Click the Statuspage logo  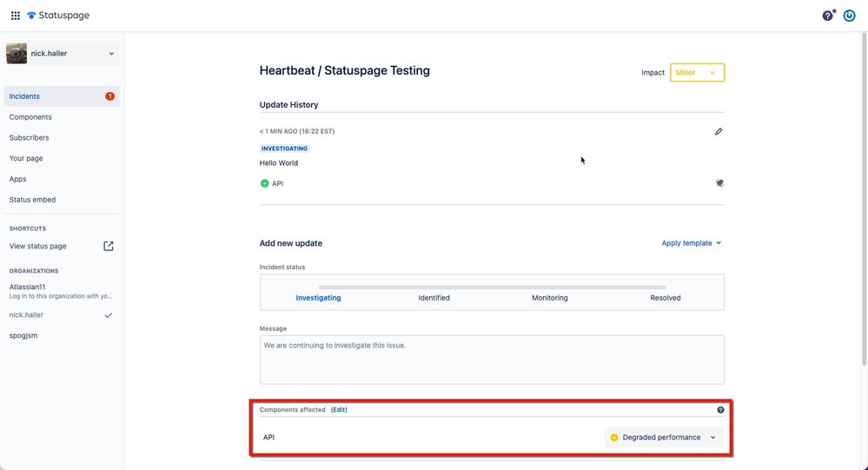click(58, 16)
